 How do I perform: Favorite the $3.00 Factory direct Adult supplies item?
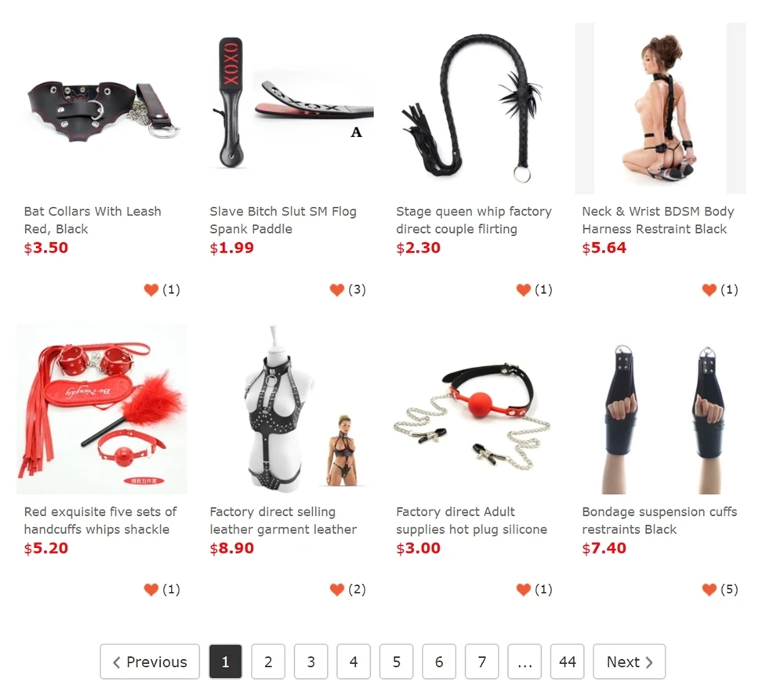[523, 590]
